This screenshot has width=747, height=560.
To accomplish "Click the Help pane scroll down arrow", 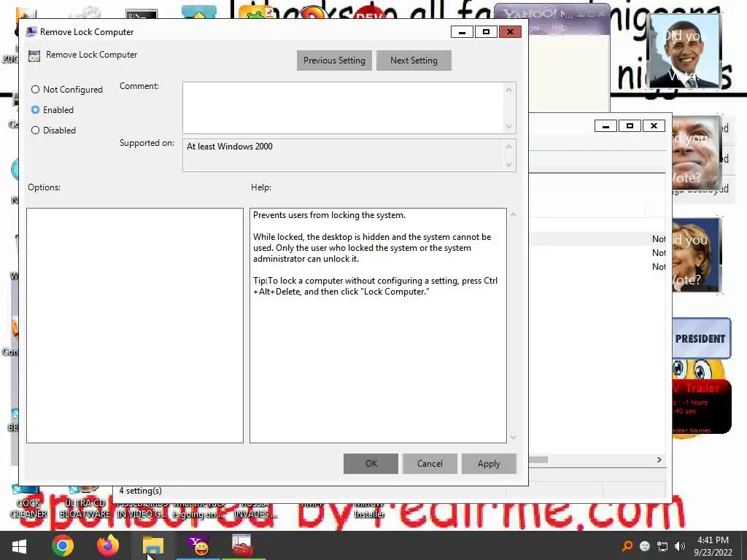I will [x=513, y=437].
